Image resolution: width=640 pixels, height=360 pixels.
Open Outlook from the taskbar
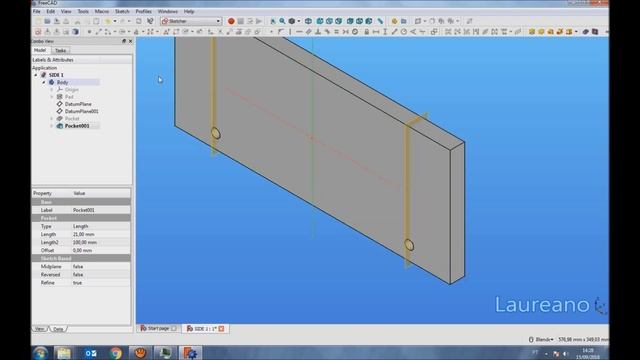click(91, 353)
